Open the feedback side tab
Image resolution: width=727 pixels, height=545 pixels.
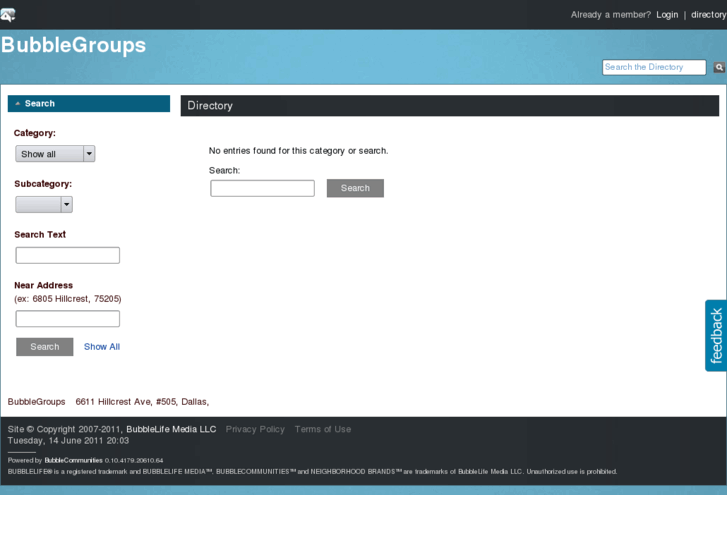click(716, 335)
